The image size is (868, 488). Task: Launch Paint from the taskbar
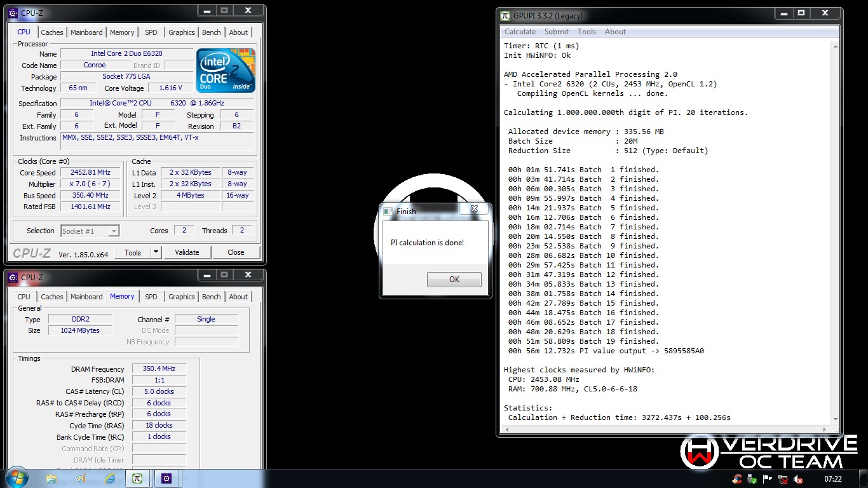pos(81,478)
